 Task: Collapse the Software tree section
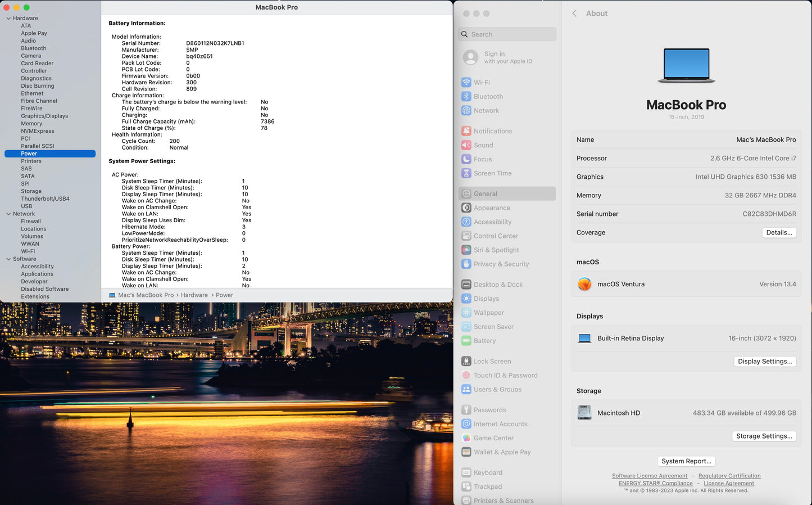pos(8,259)
